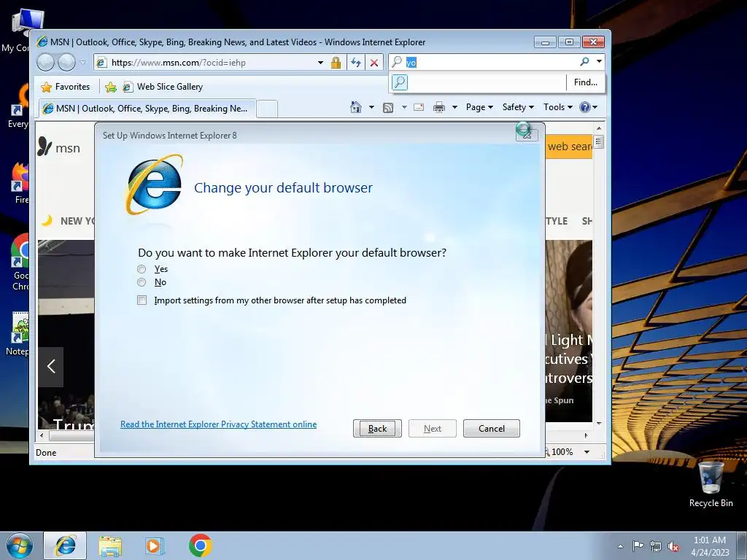Click the previous slide arrow on MSN carousel
Viewport: 747px width, 560px height.
pos(51,366)
